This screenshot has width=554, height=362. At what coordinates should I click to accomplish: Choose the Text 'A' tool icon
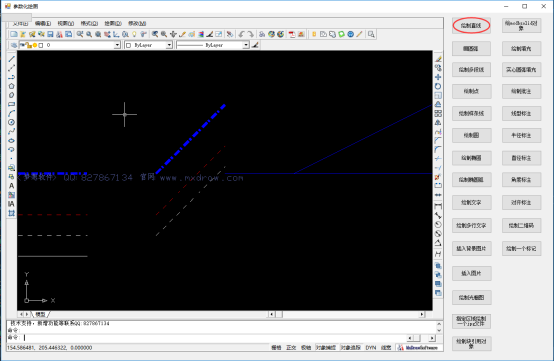click(11, 186)
